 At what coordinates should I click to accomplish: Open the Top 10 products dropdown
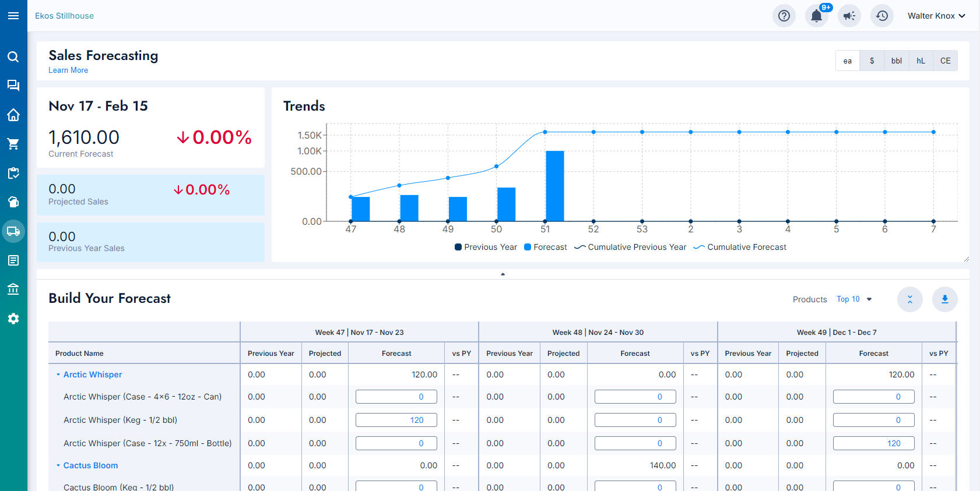click(854, 299)
